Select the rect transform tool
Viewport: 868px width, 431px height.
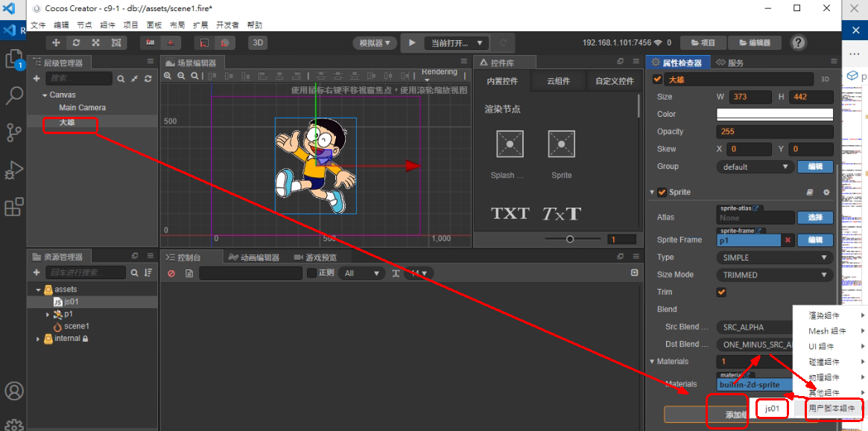(x=116, y=42)
